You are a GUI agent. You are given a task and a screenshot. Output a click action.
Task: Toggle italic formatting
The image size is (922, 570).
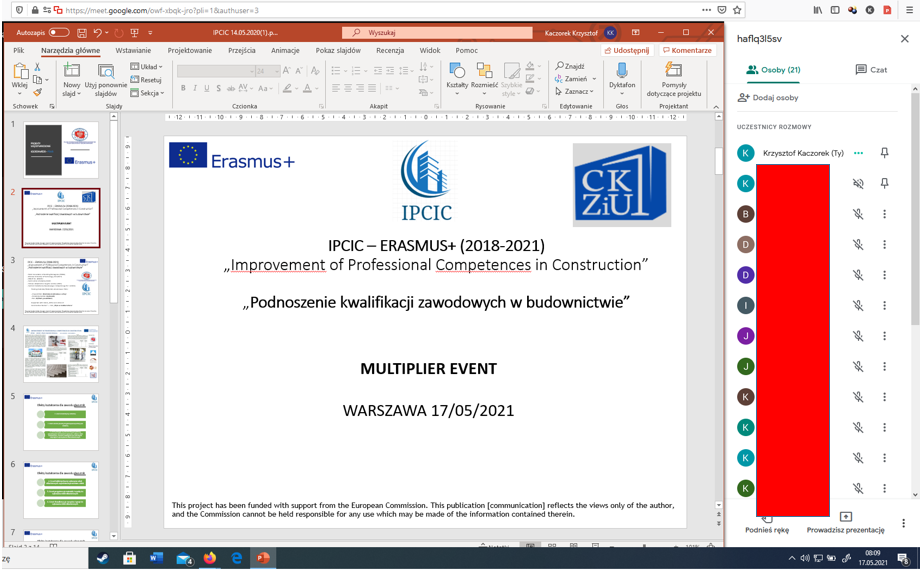tap(195, 88)
